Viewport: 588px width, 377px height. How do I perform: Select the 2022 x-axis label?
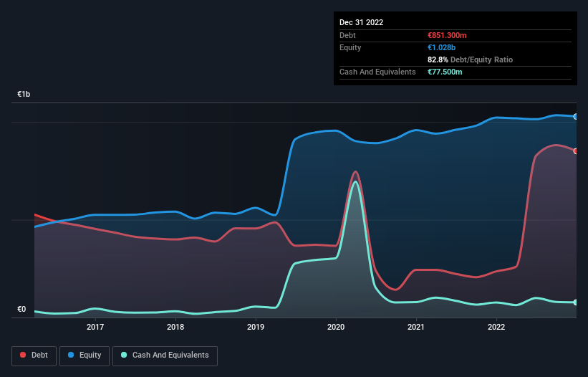coord(496,327)
